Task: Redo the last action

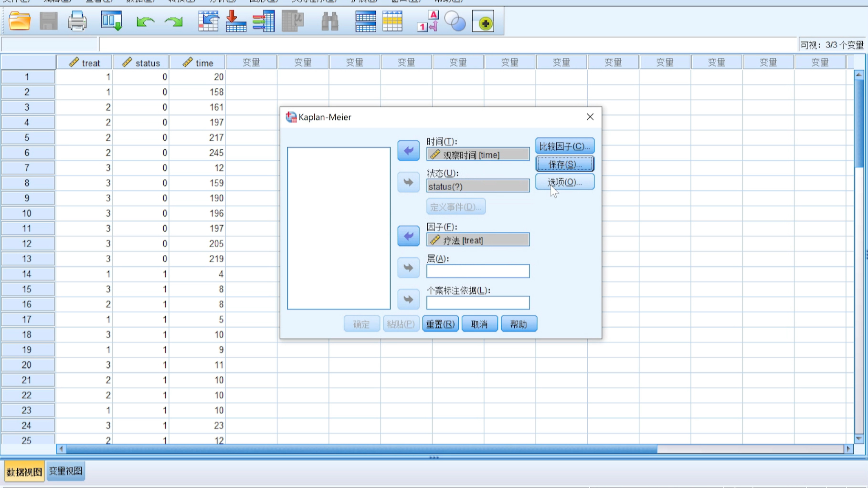Action: 174,22
